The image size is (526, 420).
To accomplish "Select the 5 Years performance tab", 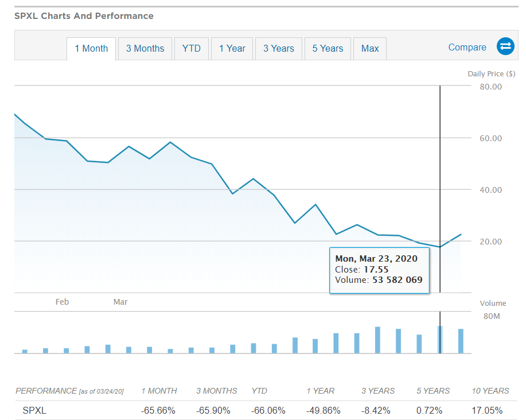I will [327, 48].
